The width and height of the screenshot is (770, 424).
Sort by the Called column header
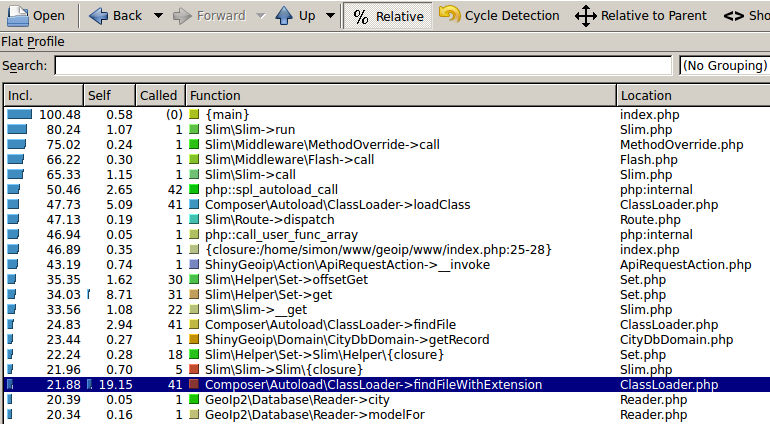point(160,95)
